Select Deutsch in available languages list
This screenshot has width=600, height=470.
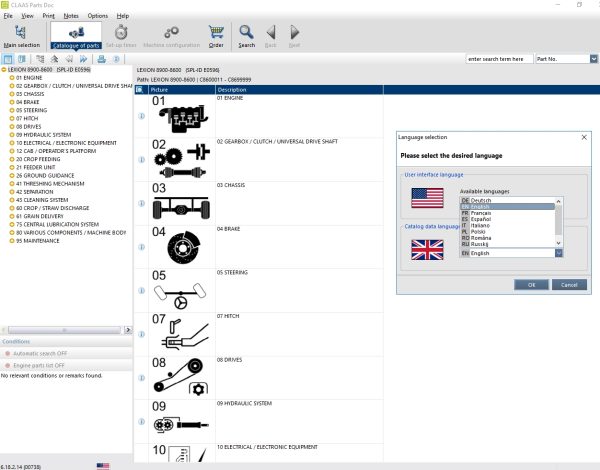[x=507, y=200]
